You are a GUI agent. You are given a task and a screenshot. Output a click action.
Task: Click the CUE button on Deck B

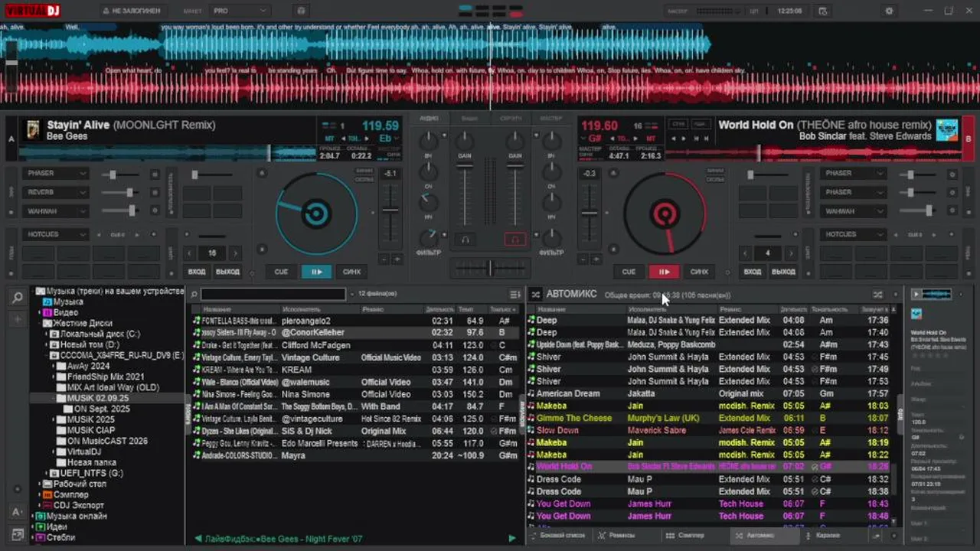click(x=629, y=272)
